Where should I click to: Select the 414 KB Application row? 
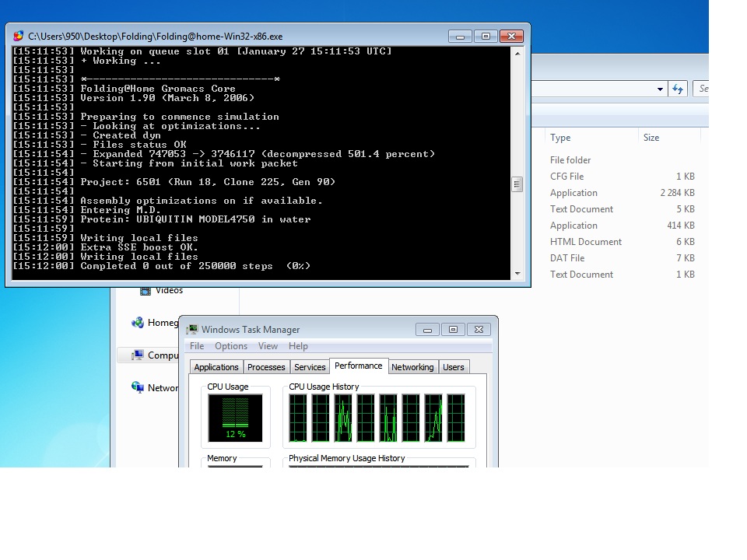622,226
